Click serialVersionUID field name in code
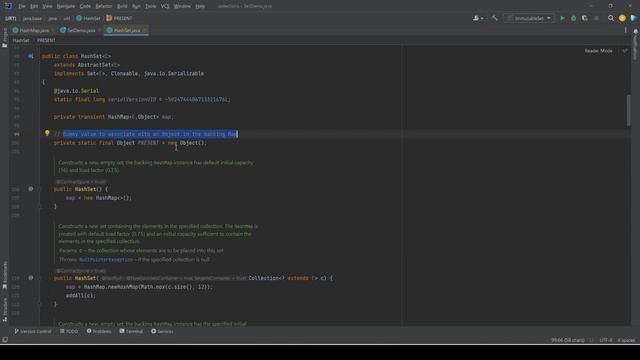Screen dimensions: 640x360 (132, 100)
